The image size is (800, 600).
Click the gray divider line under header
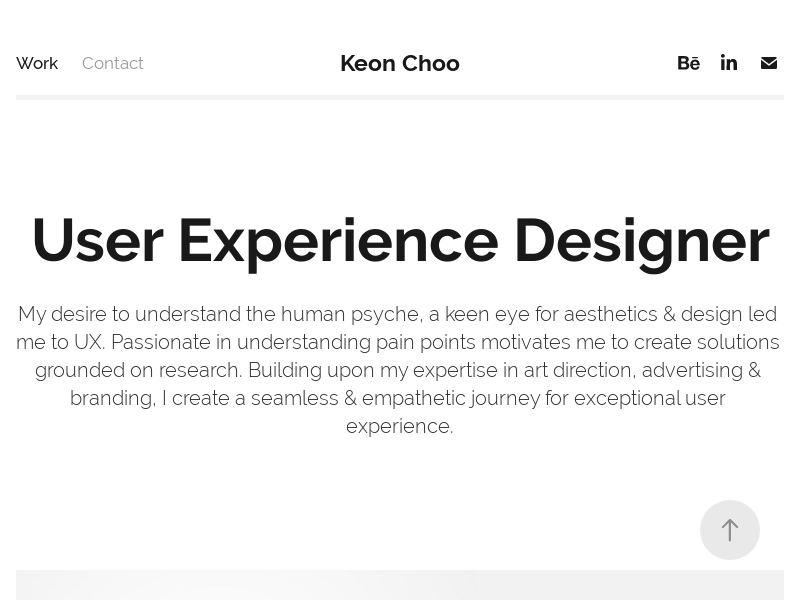click(400, 97)
